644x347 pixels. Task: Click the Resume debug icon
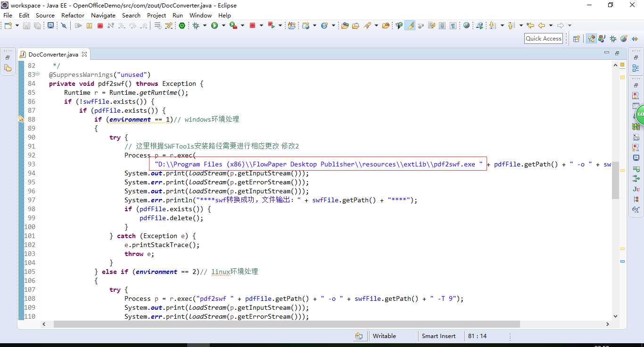click(78, 25)
